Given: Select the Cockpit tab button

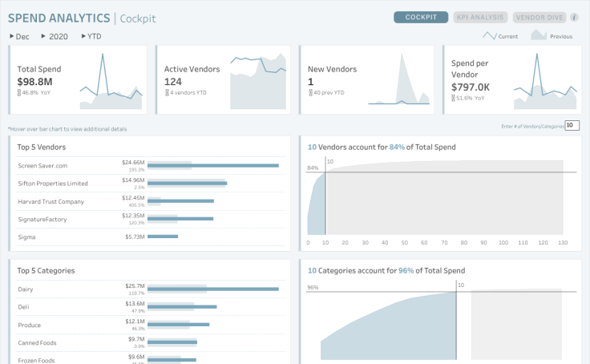Looking at the screenshot, I should [421, 17].
